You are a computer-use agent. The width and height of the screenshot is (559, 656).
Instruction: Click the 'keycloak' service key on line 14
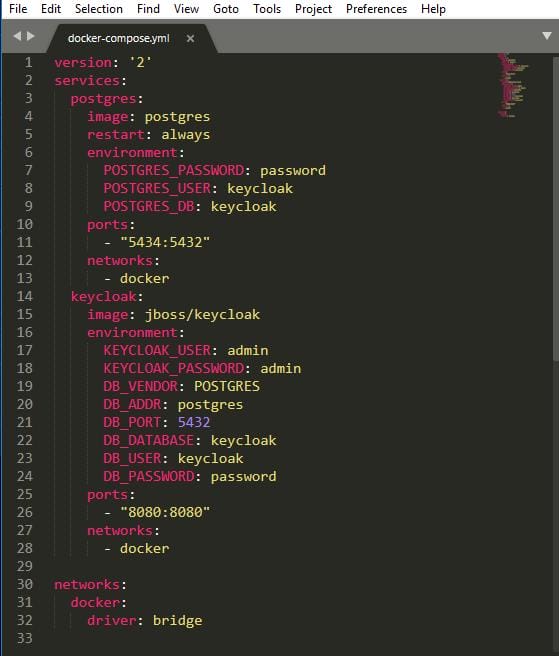(x=104, y=296)
